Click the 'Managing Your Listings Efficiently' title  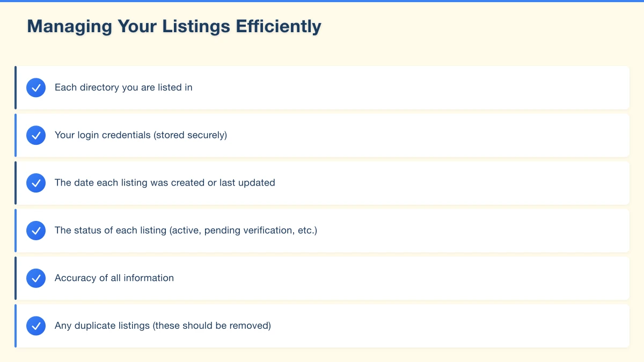coord(174,26)
